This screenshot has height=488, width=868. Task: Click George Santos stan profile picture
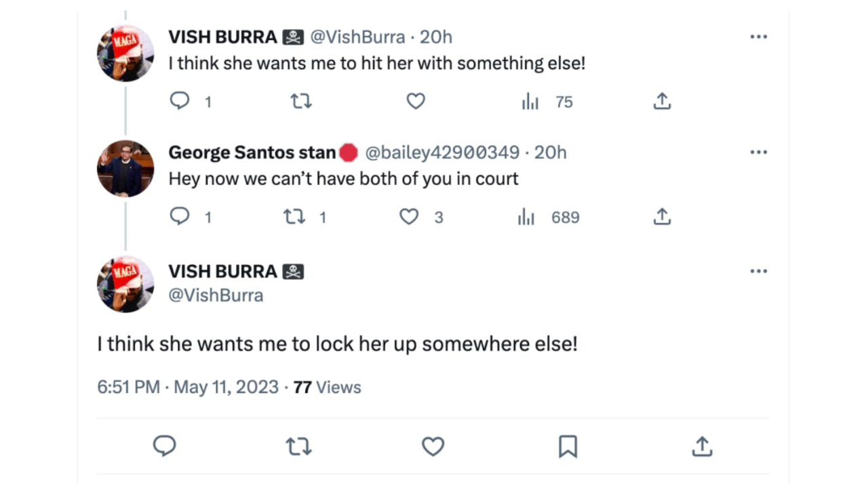pyautogui.click(x=125, y=169)
